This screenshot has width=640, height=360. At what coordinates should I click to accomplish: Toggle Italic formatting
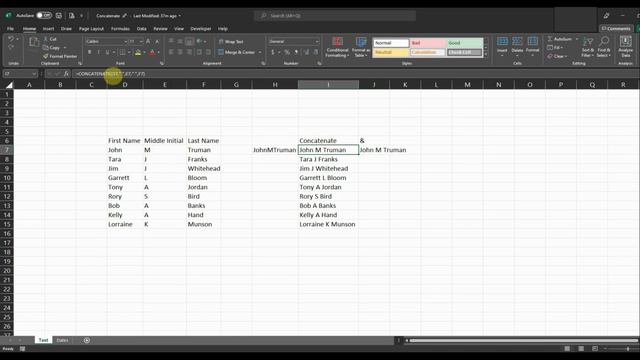[x=98, y=52]
